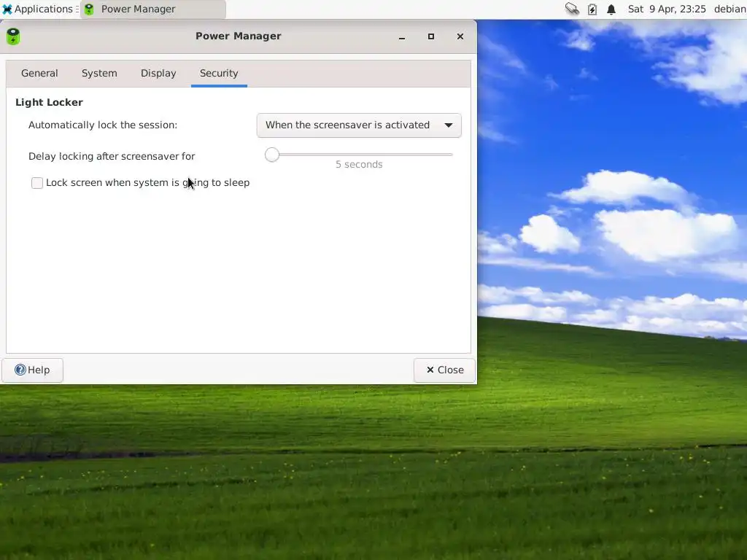The height and width of the screenshot is (560, 747).
Task: Open the battery power tray icon
Action: [592, 9]
